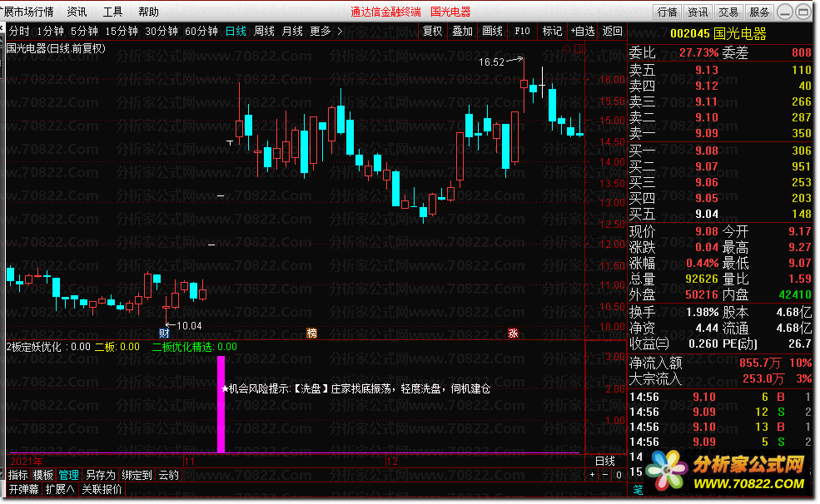Click the 绑定到 bind button
This screenshot has height=504, width=820.
[137, 475]
